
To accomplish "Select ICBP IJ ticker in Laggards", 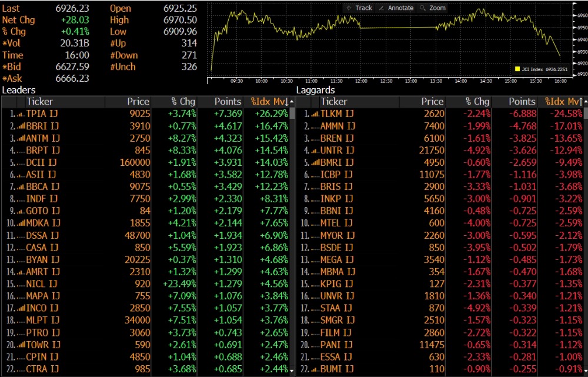I will click(336, 175).
